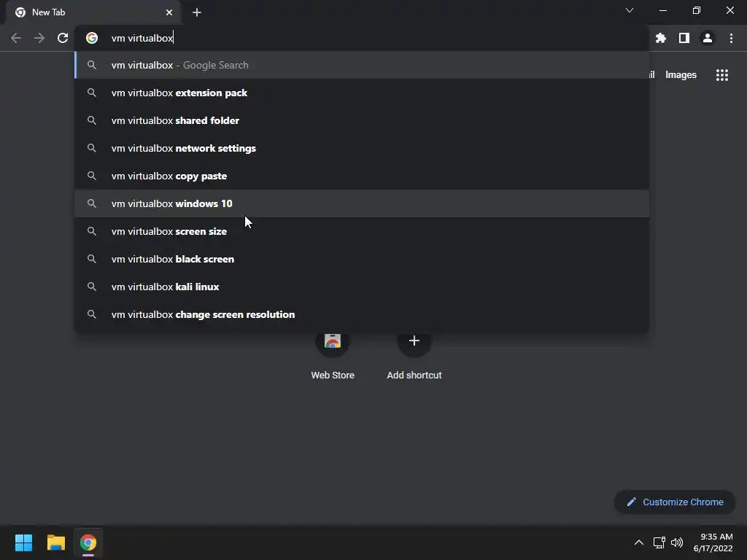Open the Windows Start menu
This screenshot has width=747, height=560.
(x=24, y=542)
